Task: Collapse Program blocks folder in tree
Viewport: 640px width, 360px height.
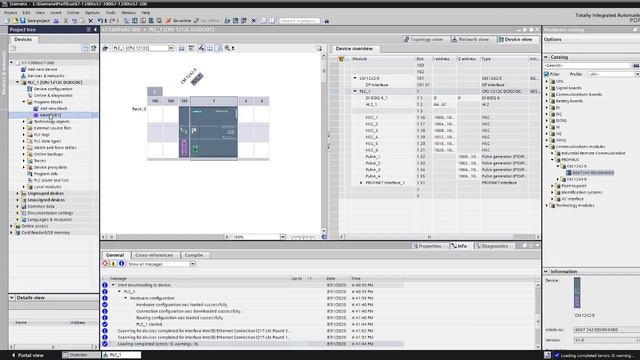Action: tap(24, 102)
